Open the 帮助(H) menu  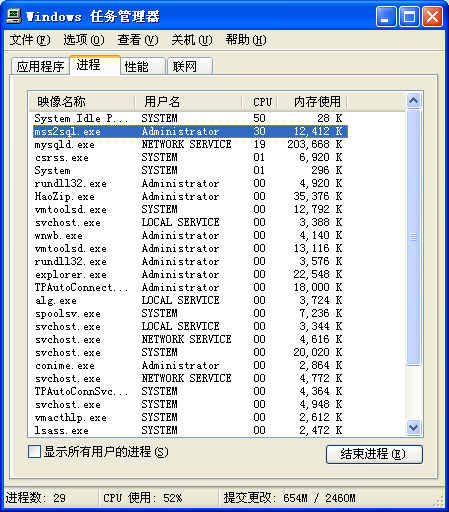pos(246,40)
